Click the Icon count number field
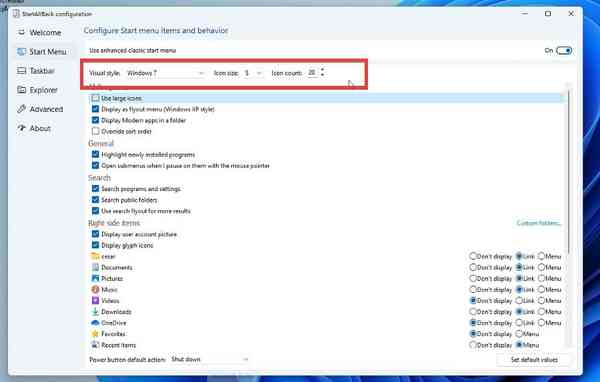 coord(313,73)
